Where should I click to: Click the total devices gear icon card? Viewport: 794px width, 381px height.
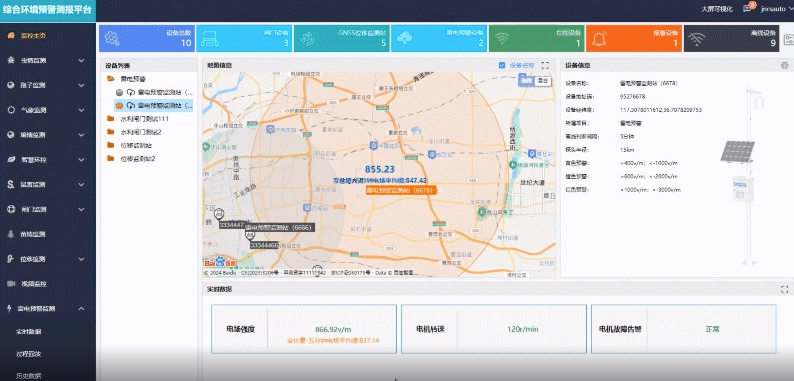pyautogui.click(x=146, y=39)
